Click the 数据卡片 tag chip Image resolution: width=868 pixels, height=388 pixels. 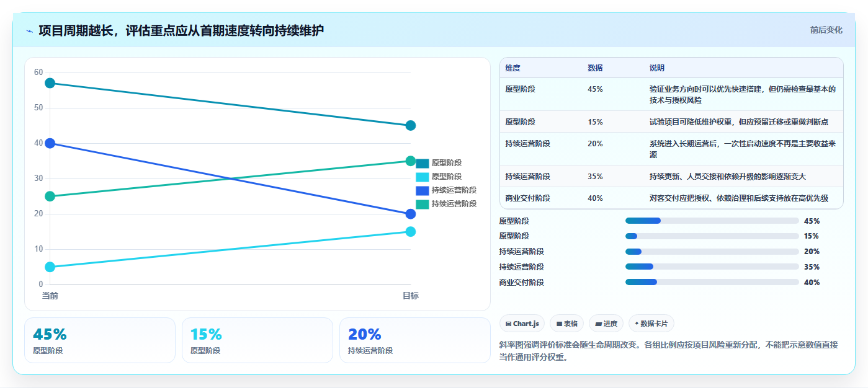[x=651, y=324]
